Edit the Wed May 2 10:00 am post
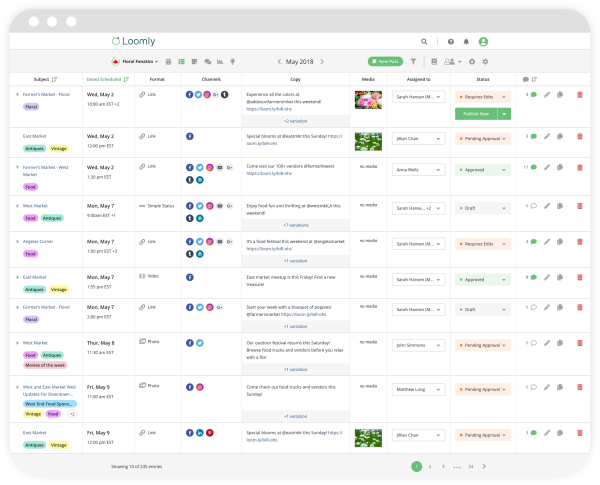Image resolution: width=600 pixels, height=485 pixels. click(x=547, y=95)
